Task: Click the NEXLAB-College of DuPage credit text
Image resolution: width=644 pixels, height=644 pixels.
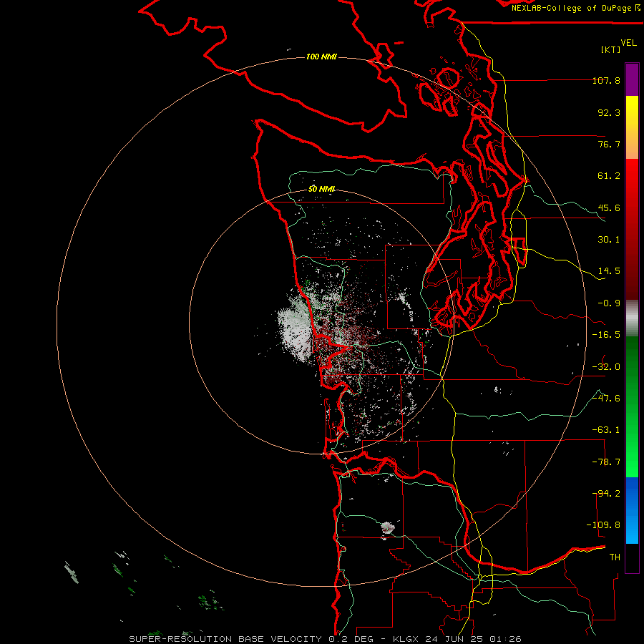Action: click(x=575, y=8)
